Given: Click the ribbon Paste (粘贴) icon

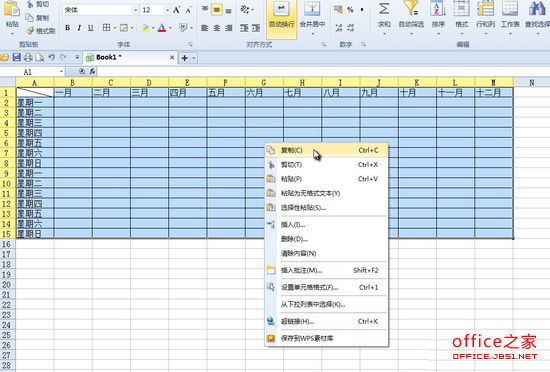Looking at the screenshot, I should pos(12,10).
